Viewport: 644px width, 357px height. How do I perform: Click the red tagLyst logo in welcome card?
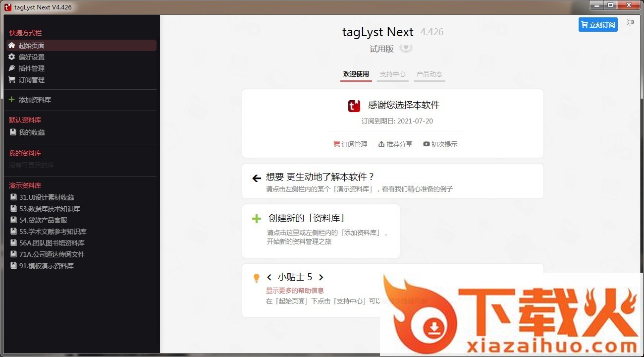pyautogui.click(x=354, y=106)
